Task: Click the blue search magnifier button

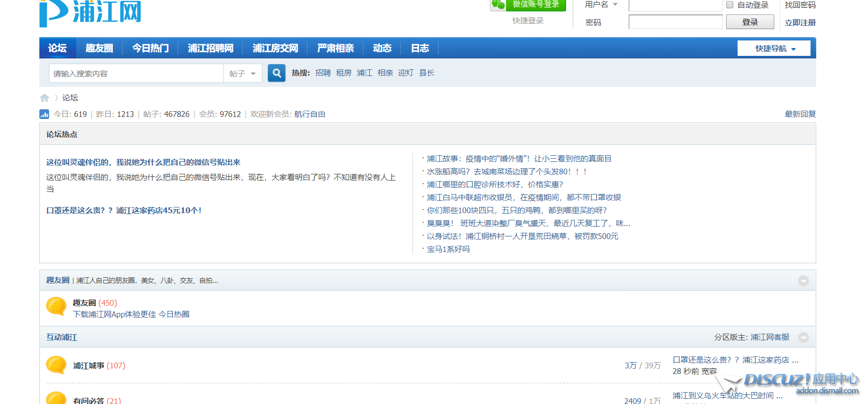Action: coord(277,73)
